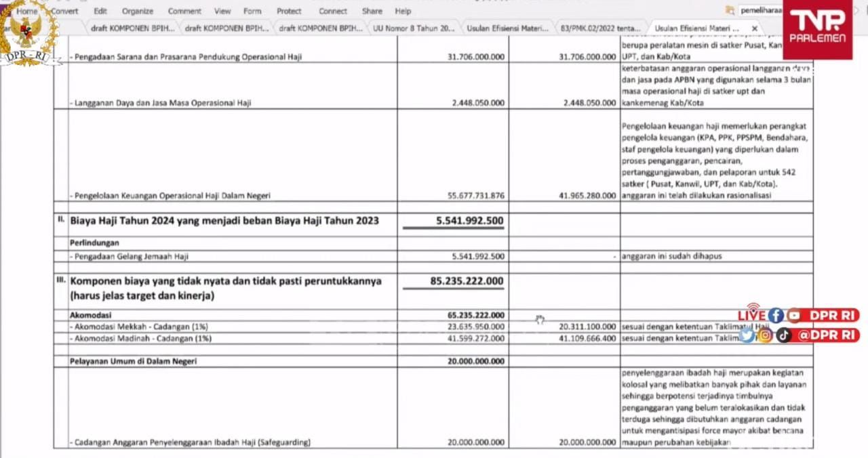
Task: Select the Perlindungan subheading
Action: pyautogui.click(x=94, y=242)
